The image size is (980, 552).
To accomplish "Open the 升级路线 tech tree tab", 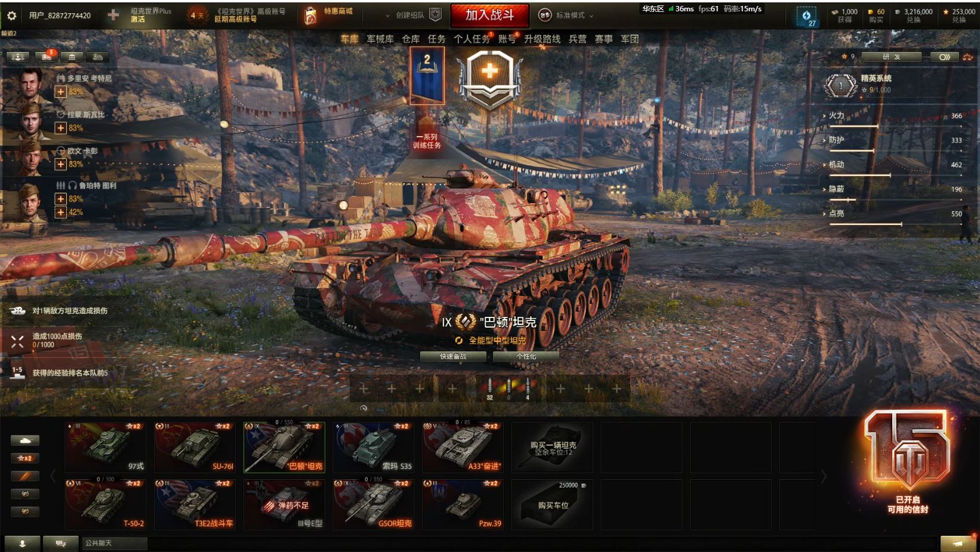I will click(542, 39).
